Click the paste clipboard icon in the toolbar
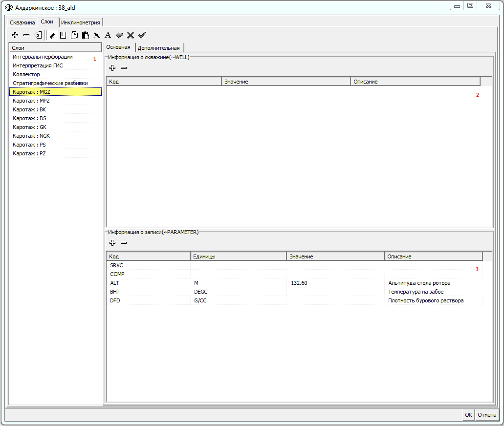The image size is (504, 426). (85, 35)
